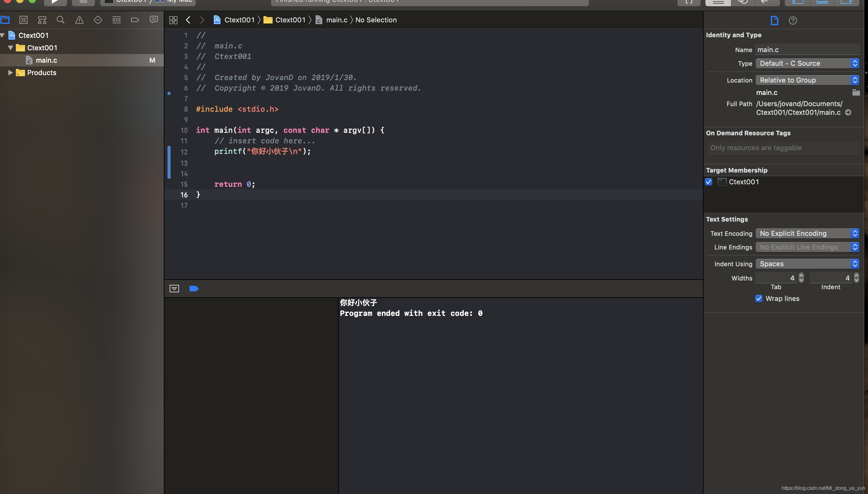Click the On Demand Resource Tags field
The height and width of the screenshot is (494, 868).
784,148
